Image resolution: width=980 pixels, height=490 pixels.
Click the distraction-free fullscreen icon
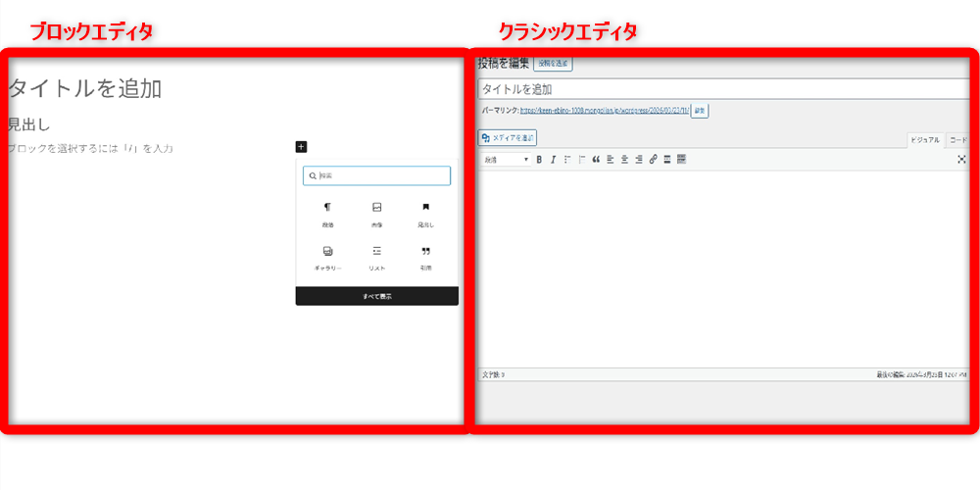(x=962, y=160)
